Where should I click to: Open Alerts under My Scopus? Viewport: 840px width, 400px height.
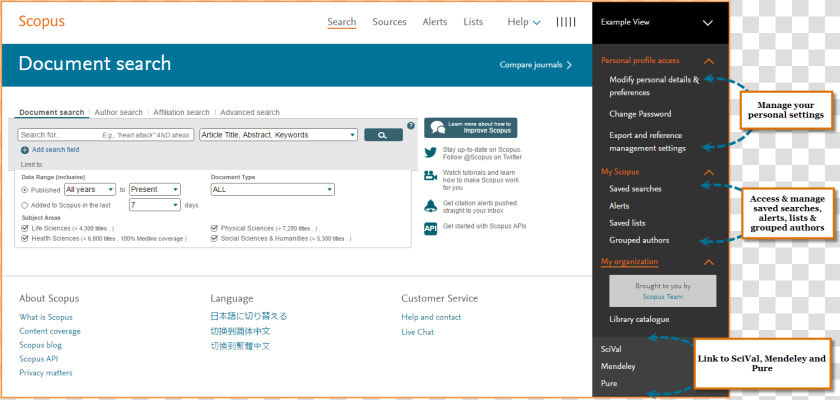click(619, 206)
